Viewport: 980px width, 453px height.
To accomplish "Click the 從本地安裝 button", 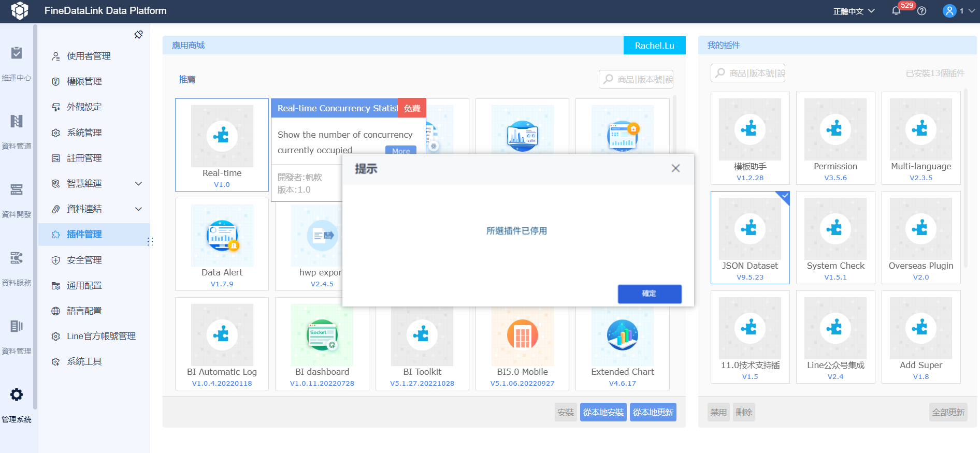I will coord(603,412).
